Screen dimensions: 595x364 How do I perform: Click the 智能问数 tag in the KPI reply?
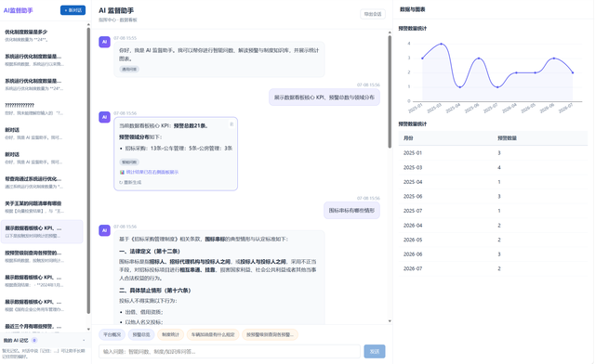(129, 162)
